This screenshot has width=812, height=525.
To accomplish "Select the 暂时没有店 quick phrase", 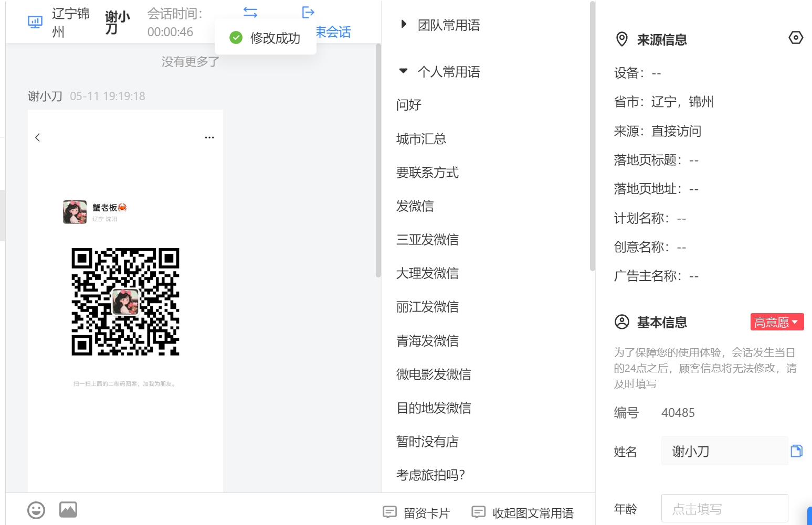I will 428,442.
